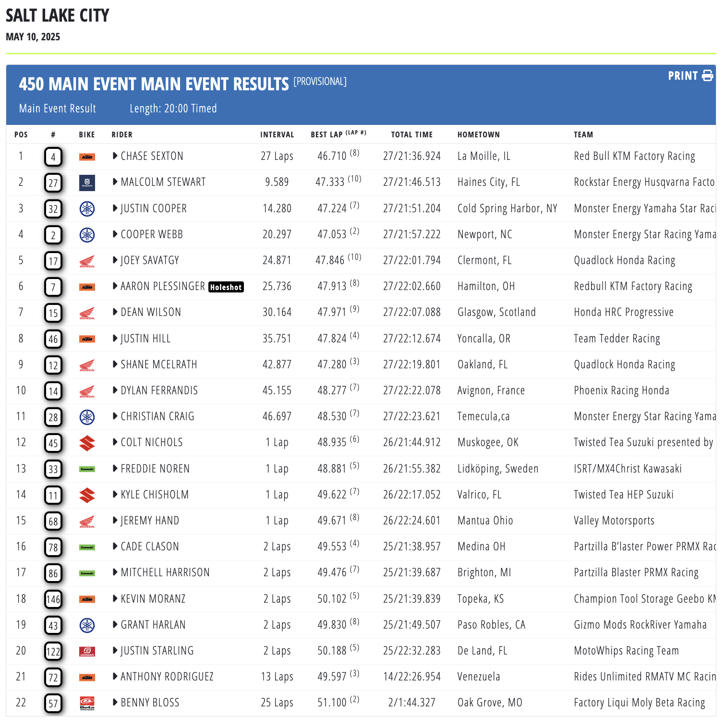
Task: Click Yamaha logo beside Cooper Webb
Action: (x=87, y=235)
